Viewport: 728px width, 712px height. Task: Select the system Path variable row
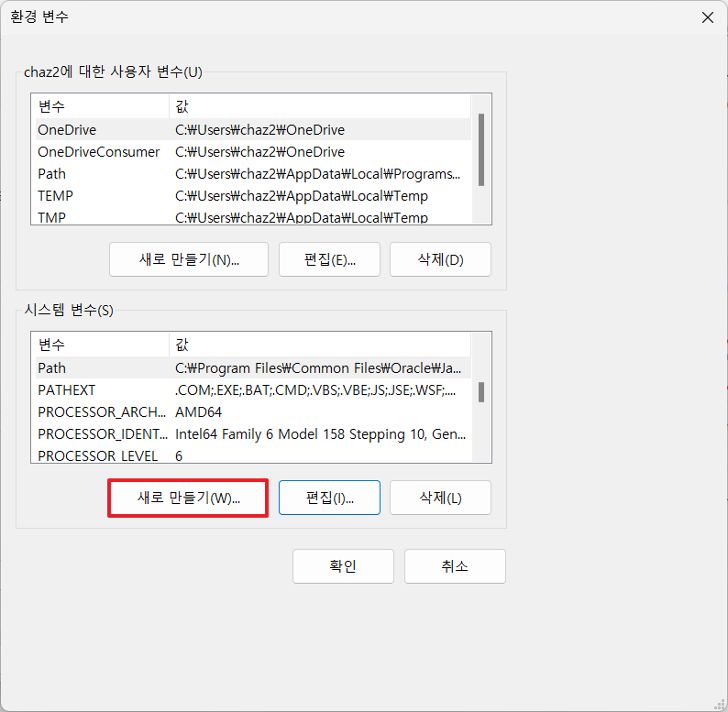point(253,367)
